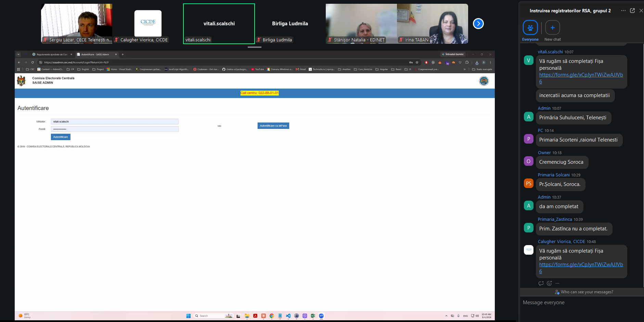Select Sergiu Lazar video thumbnail

tap(77, 24)
